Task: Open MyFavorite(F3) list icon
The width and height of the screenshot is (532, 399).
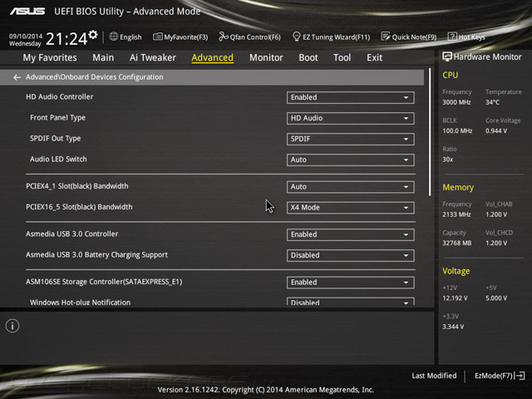Action: [x=157, y=37]
